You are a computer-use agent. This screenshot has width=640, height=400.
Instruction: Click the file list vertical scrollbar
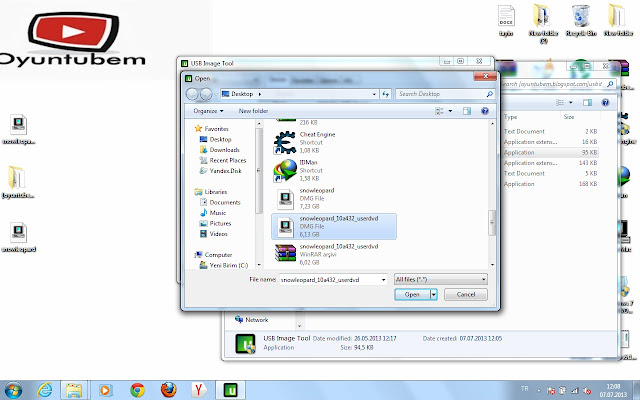[x=492, y=222]
